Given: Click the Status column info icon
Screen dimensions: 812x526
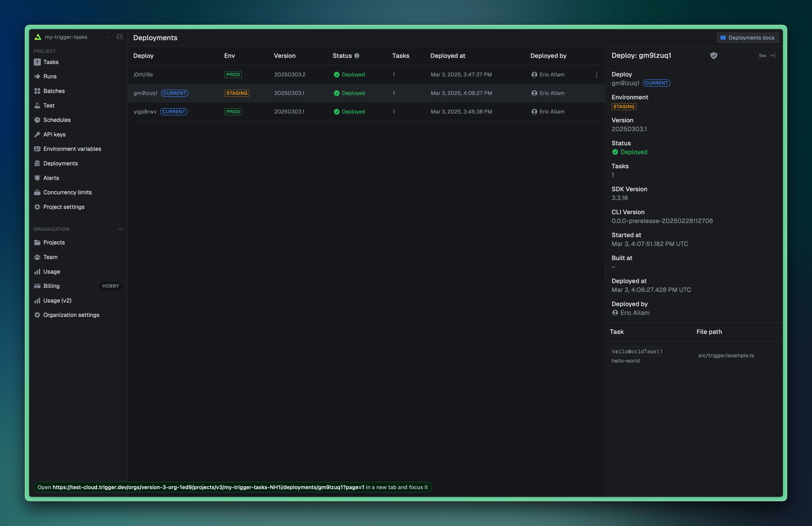Looking at the screenshot, I should point(357,56).
